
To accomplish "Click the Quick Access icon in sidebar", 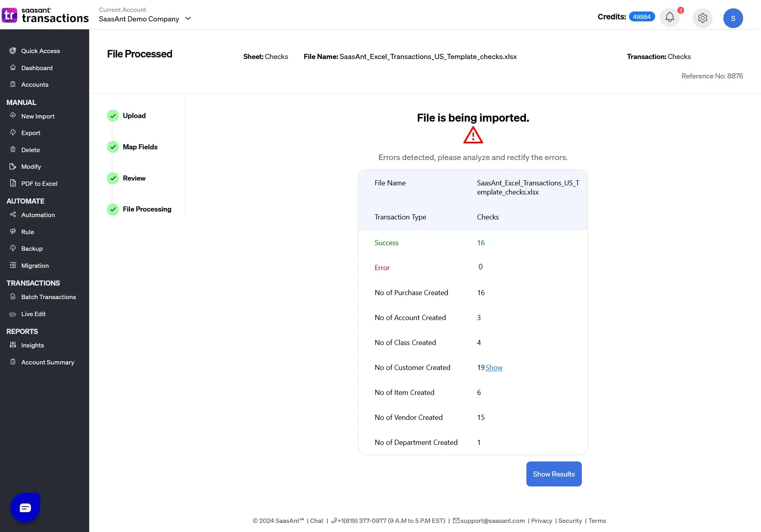I will coord(13,50).
